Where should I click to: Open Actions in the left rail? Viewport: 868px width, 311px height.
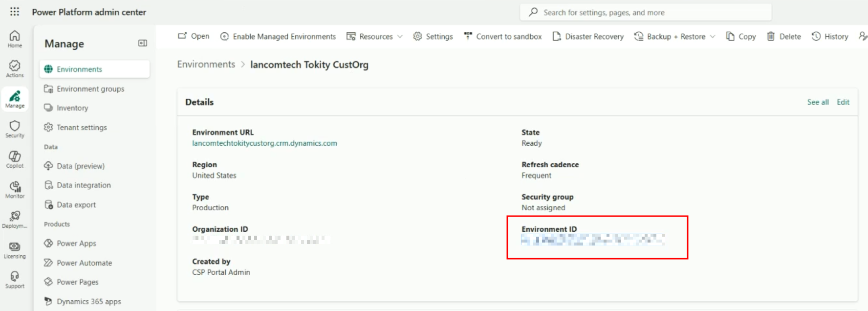[x=15, y=68]
